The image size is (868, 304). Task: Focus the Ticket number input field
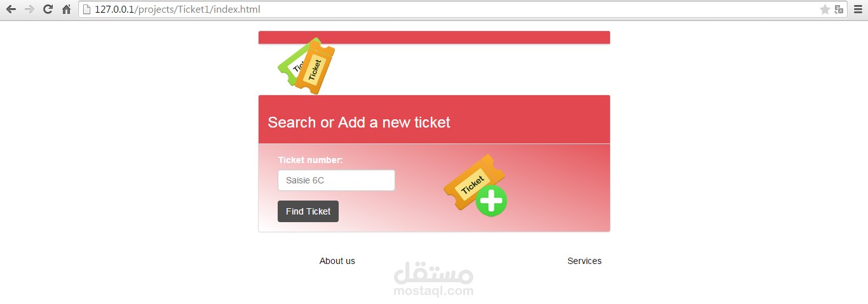click(x=336, y=180)
